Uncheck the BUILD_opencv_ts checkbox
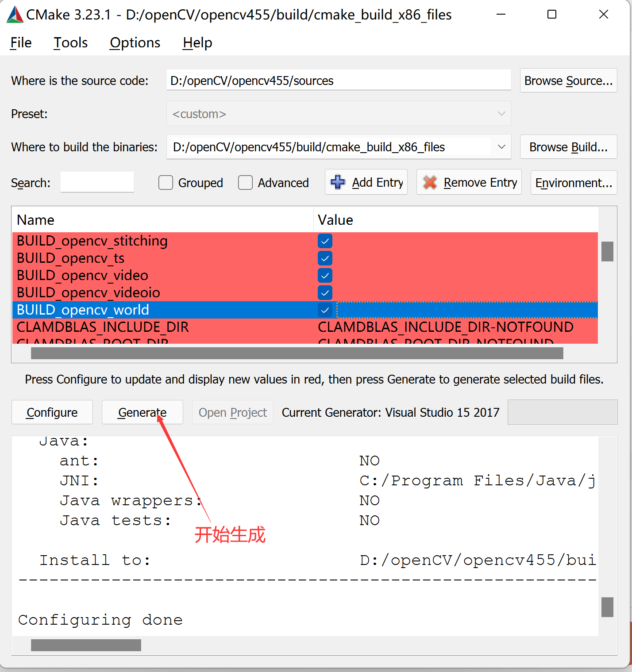This screenshot has height=672, width=632. coord(325,258)
